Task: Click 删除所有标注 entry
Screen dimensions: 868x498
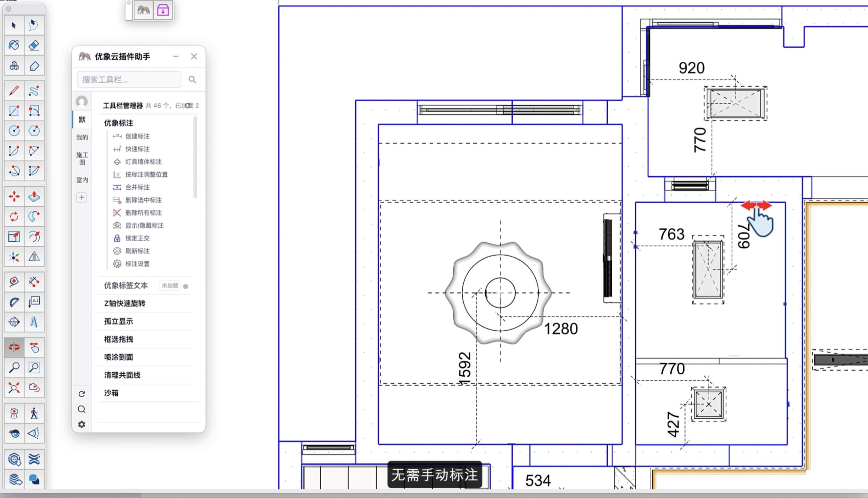Action: point(137,213)
